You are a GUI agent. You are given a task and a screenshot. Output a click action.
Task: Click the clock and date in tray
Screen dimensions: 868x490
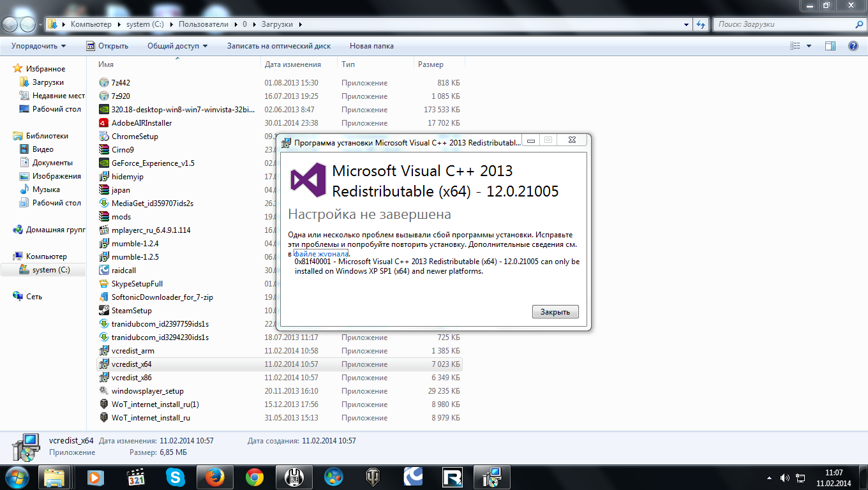point(834,477)
